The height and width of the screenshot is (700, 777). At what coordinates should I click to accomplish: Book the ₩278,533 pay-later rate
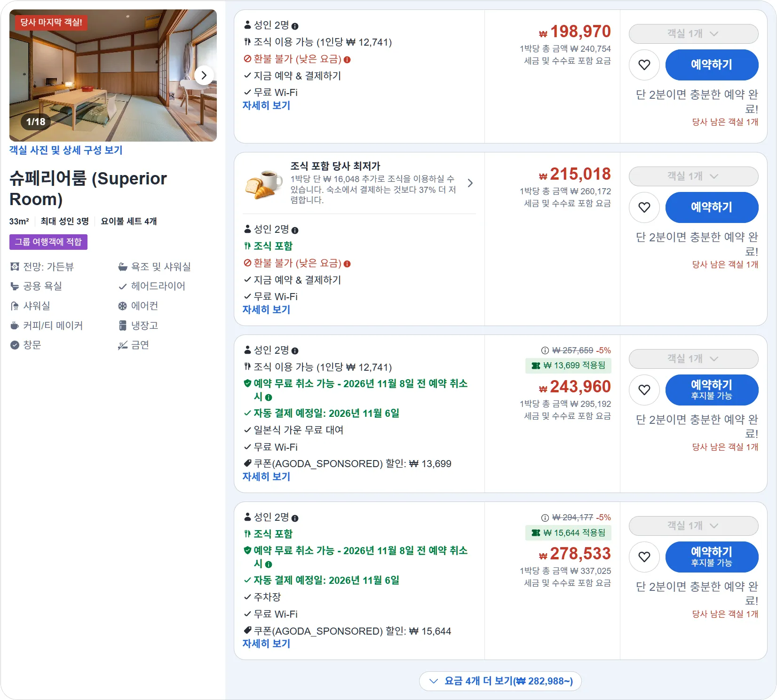[712, 557]
